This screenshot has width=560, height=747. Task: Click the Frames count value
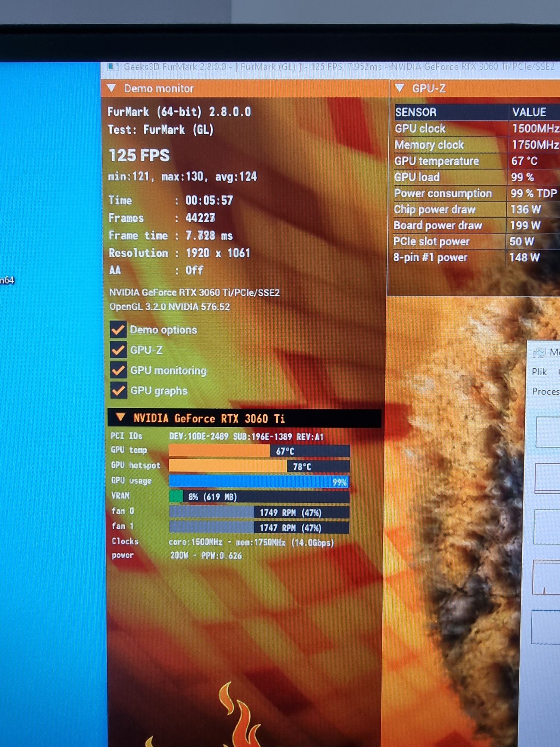200,218
